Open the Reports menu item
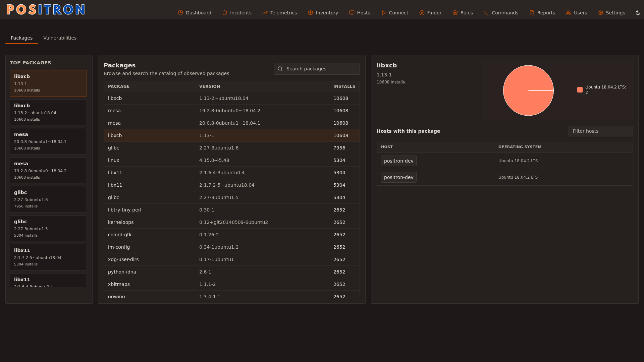644x362 pixels. click(x=542, y=13)
